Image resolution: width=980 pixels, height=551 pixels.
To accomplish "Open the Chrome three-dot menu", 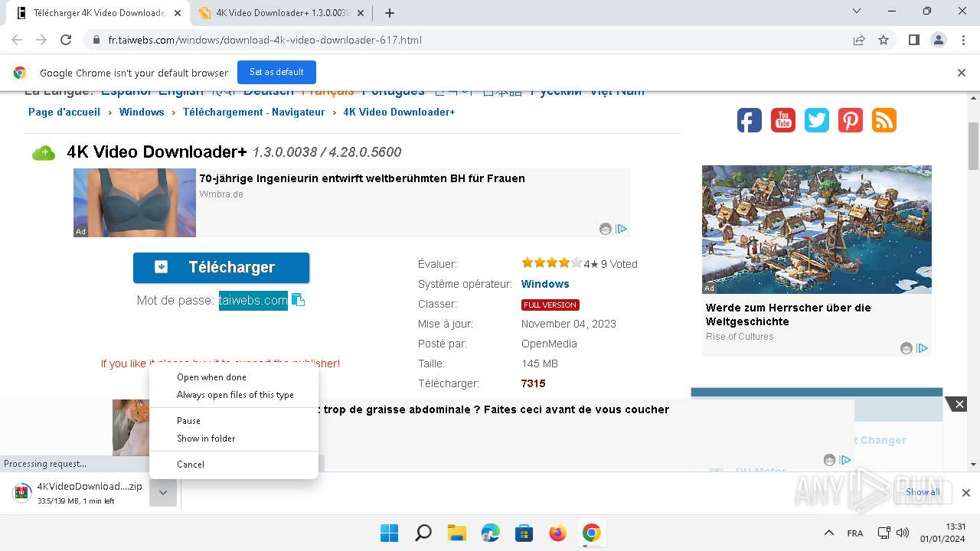I will (x=962, y=40).
